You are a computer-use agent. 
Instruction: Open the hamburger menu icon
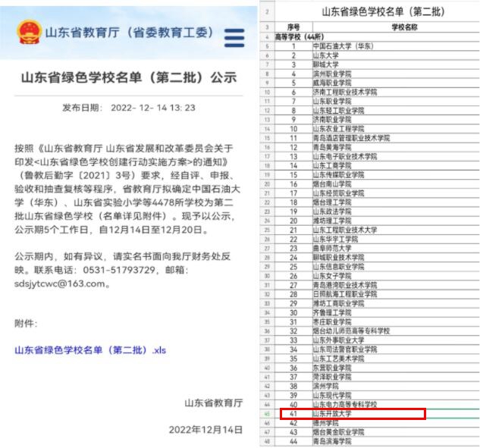234,38
